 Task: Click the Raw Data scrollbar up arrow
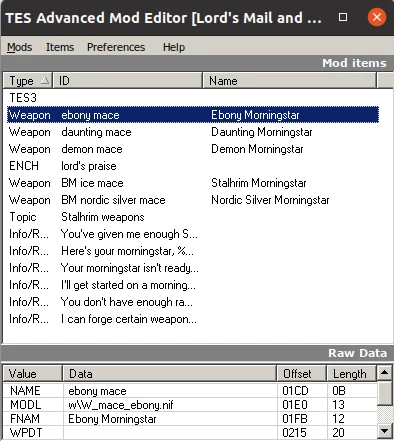pyautogui.click(x=384, y=372)
